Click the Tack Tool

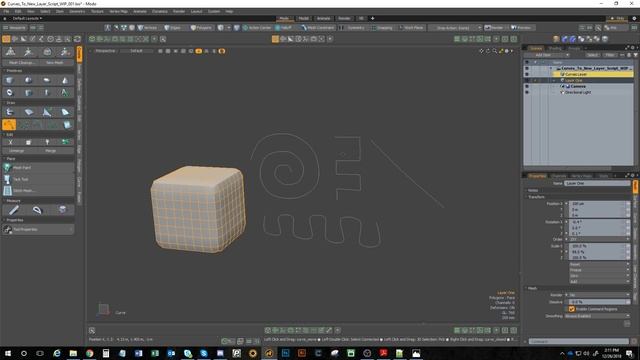(38, 179)
